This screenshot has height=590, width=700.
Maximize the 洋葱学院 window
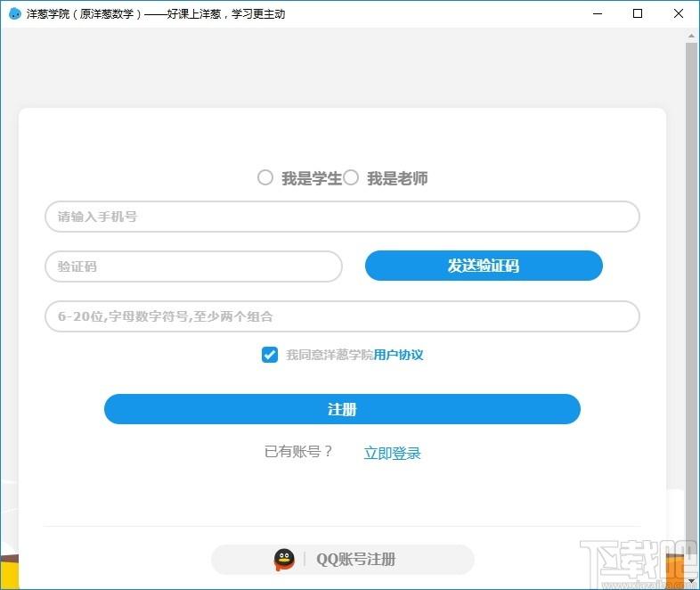638,14
